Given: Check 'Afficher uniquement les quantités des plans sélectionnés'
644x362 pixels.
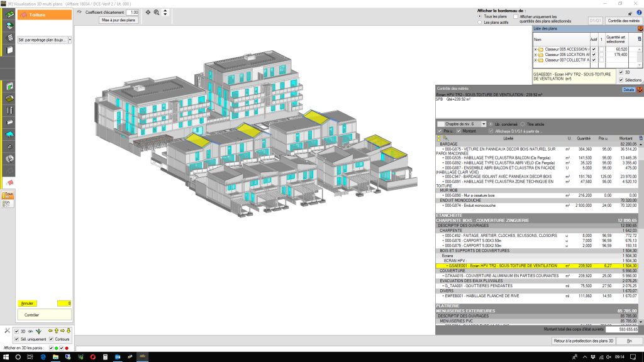Looking at the screenshot, I should 516,17.
